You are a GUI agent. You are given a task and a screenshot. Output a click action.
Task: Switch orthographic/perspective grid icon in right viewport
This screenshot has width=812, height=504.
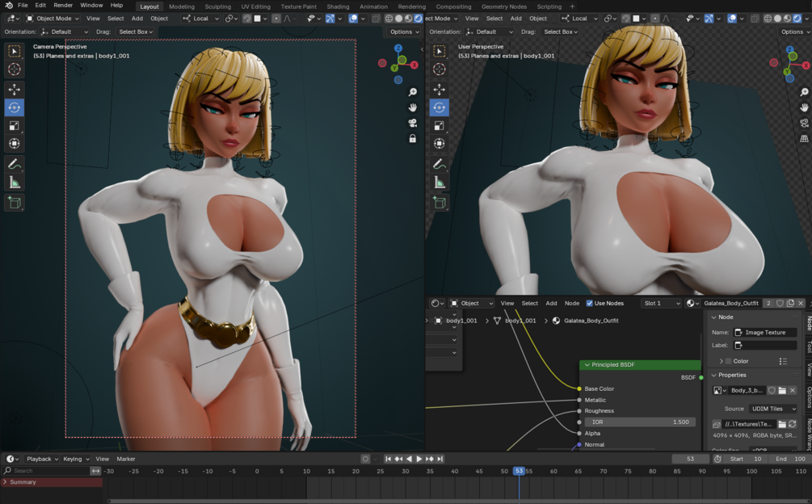tap(804, 139)
